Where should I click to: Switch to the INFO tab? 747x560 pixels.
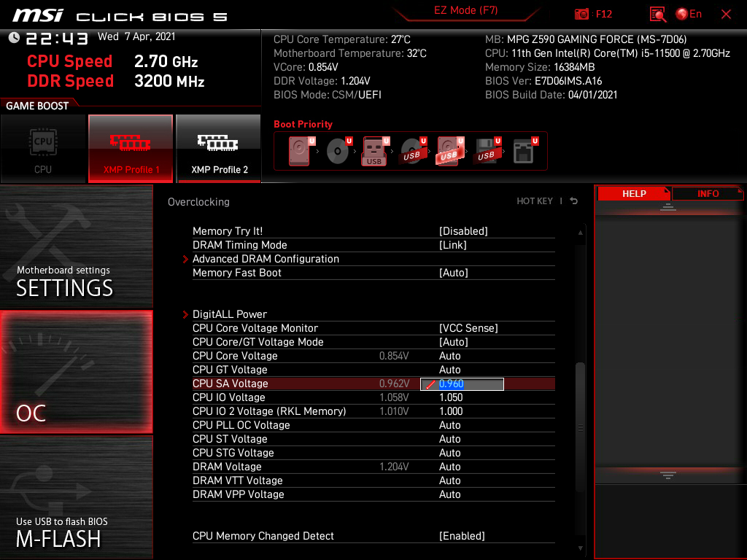click(707, 193)
